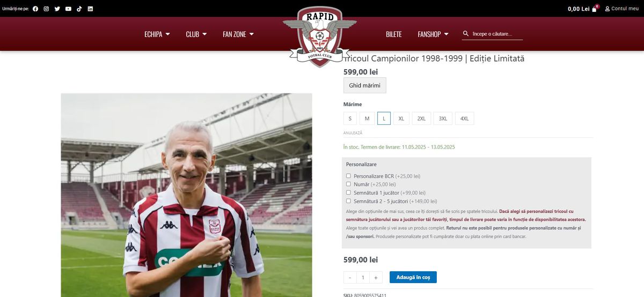Open the Facebook social icon
Viewport: 644px width, 297px height.
[x=35, y=9]
